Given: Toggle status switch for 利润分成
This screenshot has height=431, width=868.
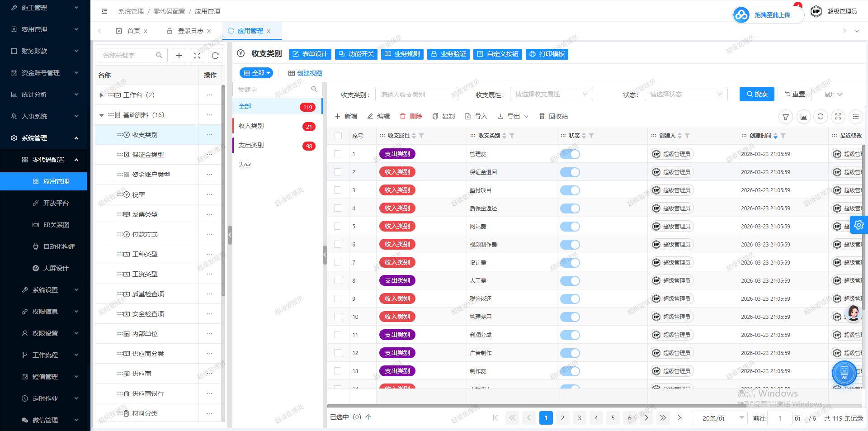Looking at the screenshot, I should pyautogui.click(x=570, y=335).
